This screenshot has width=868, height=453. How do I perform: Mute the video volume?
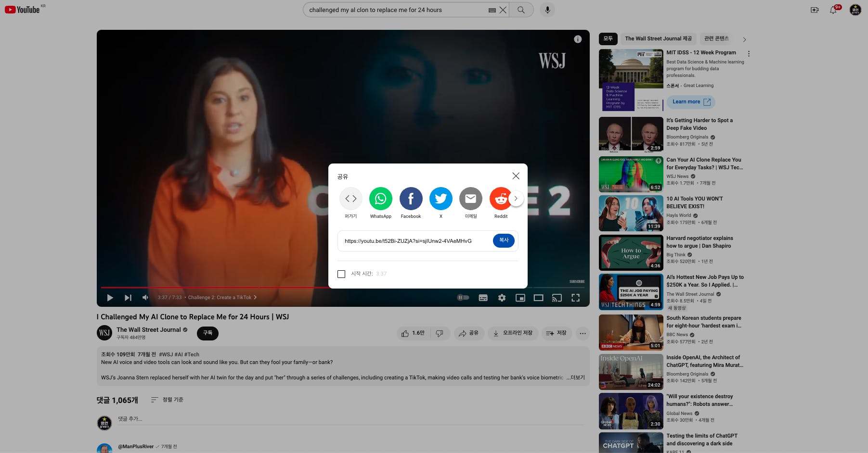tap(145, 298)
